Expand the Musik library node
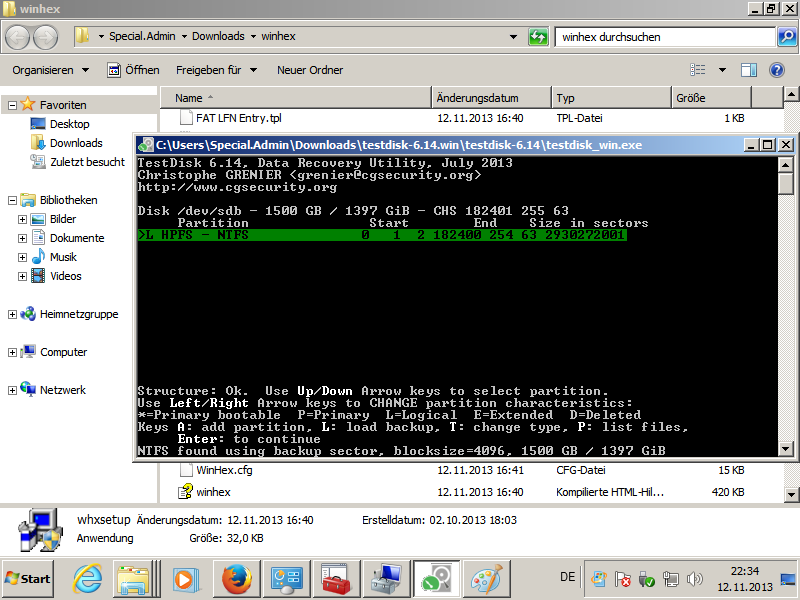The height and width of the screenshot is (600, 800). click(x=22, y=257)
